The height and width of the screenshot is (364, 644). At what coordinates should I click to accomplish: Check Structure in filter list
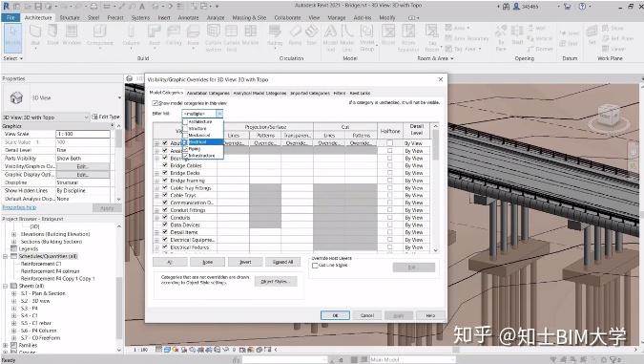[185, 128]
